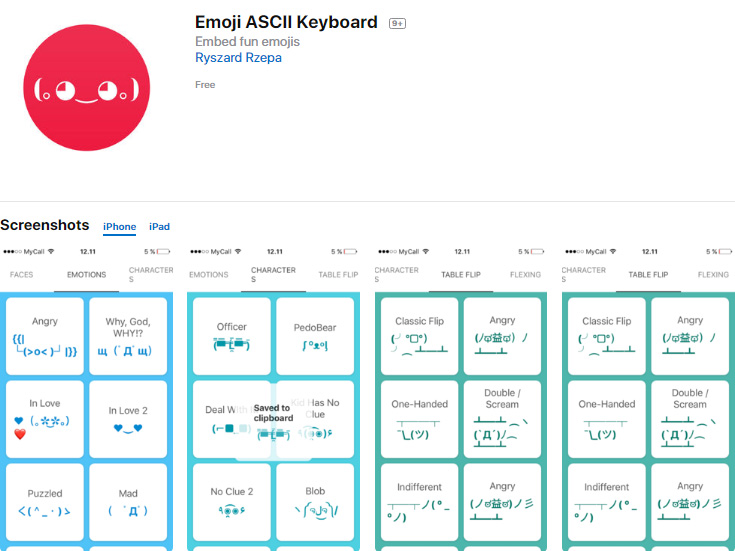Click the One-Handed table flip tile in third screenshot
The image size is (735, 551).
pos(419,418)
